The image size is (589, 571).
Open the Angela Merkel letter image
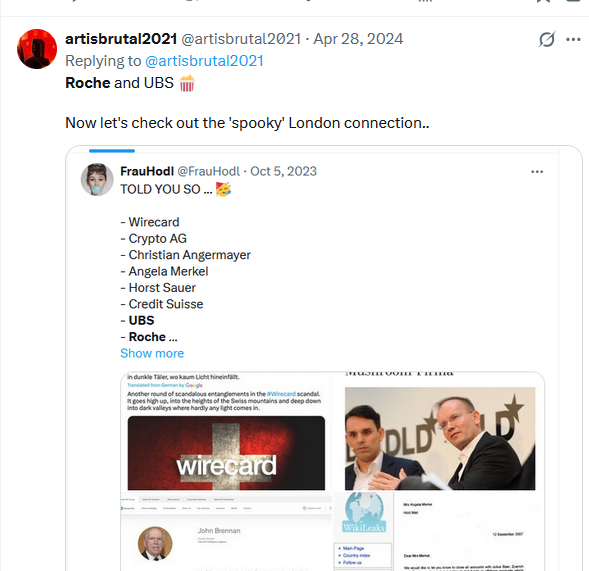(469, 532)
